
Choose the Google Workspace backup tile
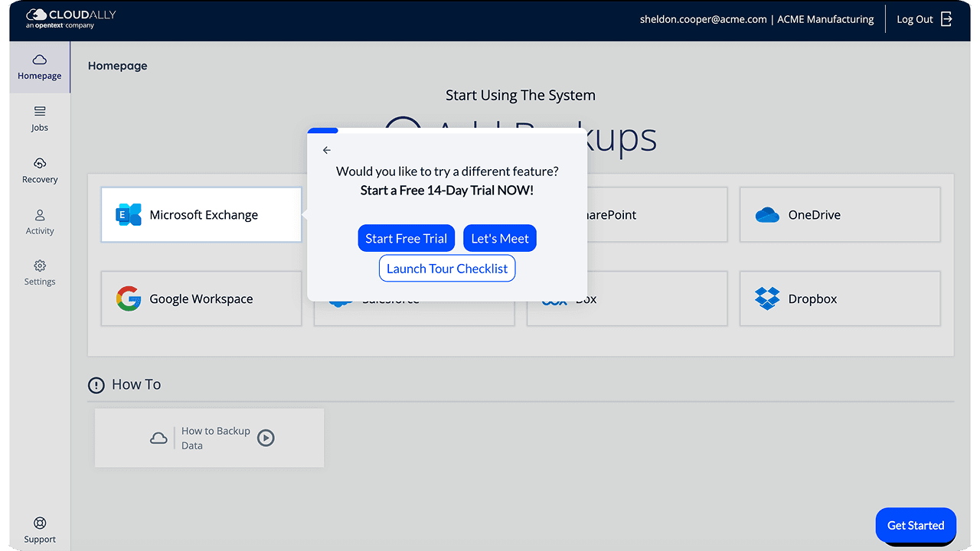tap(201, 299)
